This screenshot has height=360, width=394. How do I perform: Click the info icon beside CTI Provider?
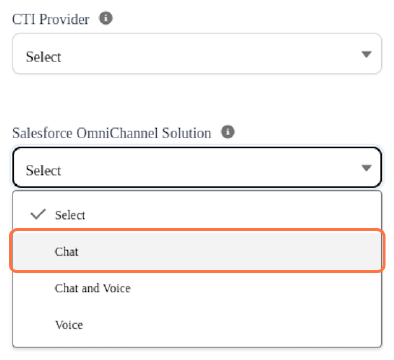106,18
